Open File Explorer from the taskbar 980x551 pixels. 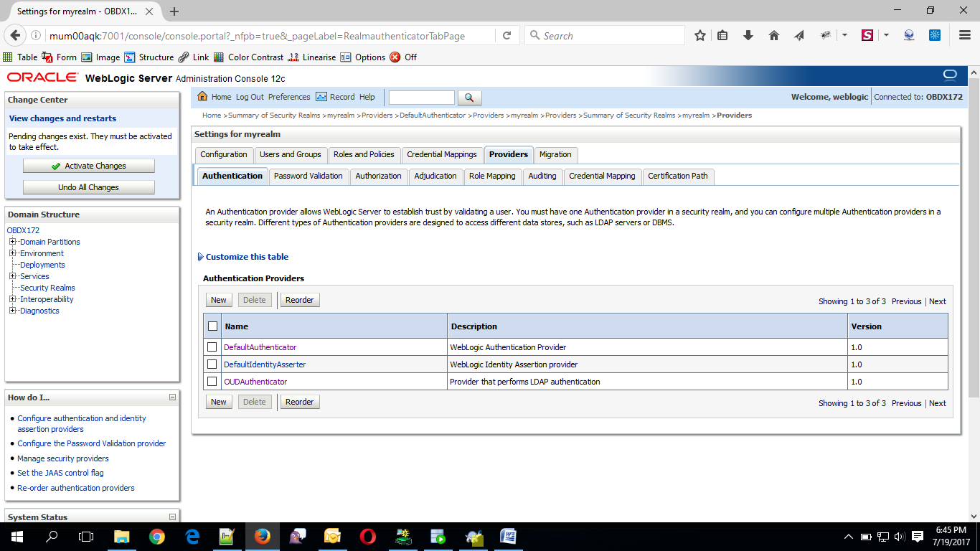(122, 536)
